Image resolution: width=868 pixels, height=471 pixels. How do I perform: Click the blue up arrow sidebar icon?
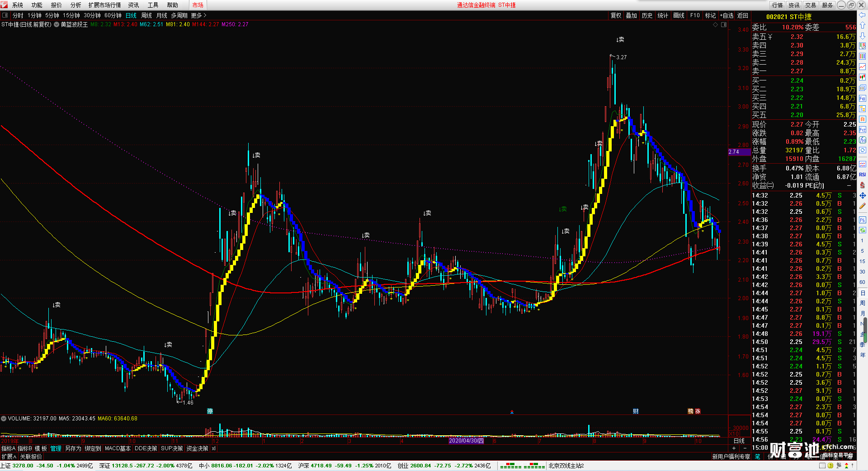(863, 25)
